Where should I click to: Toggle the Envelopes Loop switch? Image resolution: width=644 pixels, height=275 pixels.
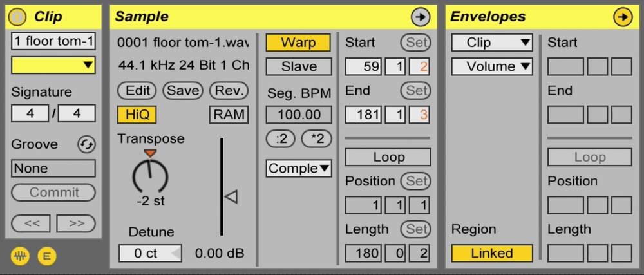pos(590,156)
